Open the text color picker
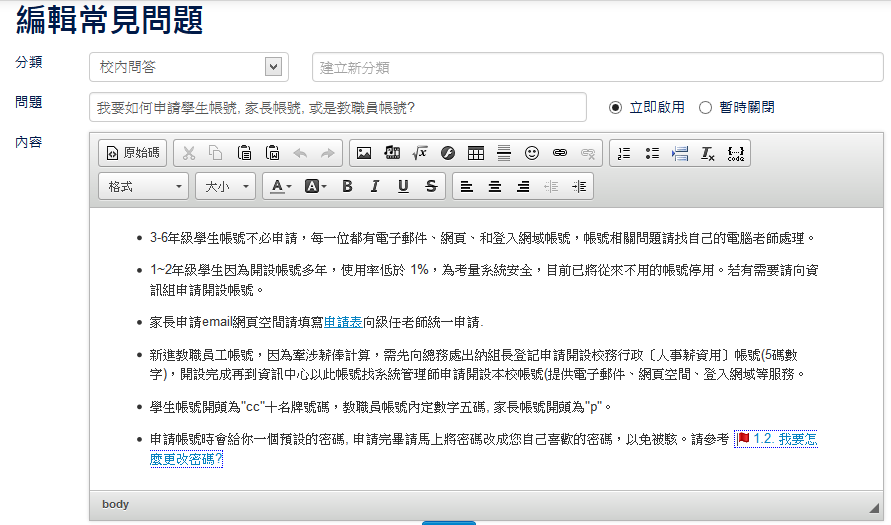Image resolution: width=891 pixels, height=525 pixels. click(278, 186)
